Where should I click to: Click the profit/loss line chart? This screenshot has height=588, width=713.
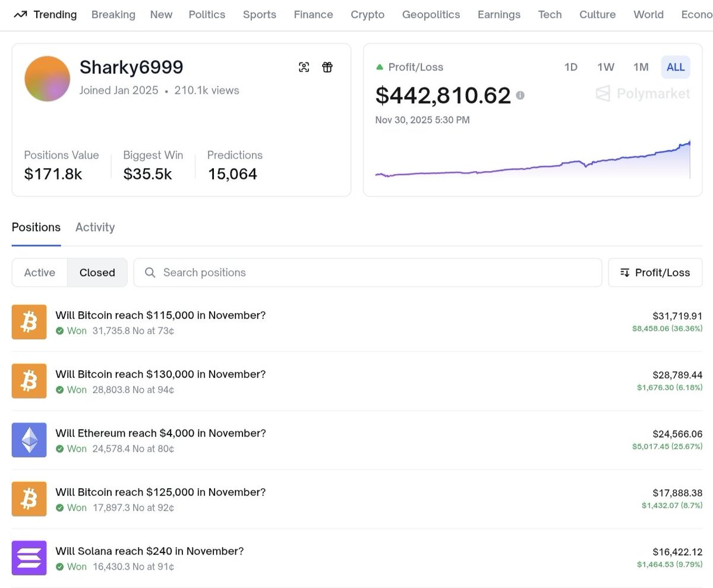pyautogui.click(x=533, y=159)
